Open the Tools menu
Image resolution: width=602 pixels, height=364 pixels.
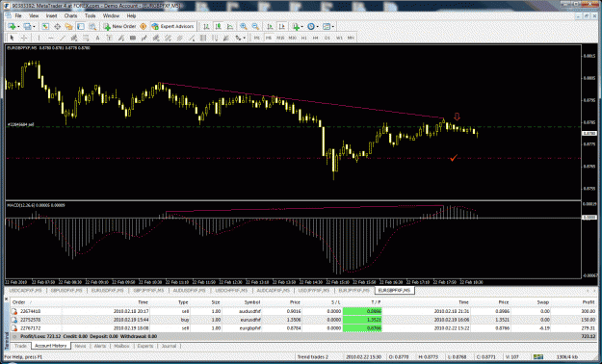point(91,15)
